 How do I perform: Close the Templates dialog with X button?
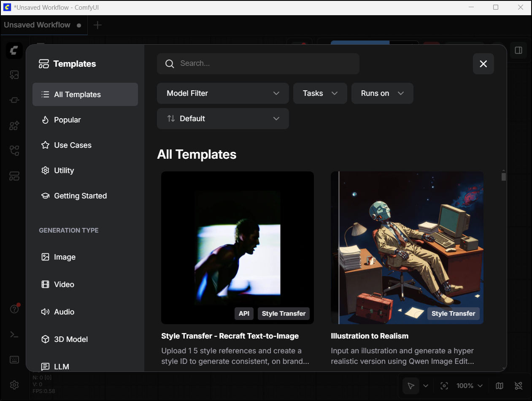point(483,64)
